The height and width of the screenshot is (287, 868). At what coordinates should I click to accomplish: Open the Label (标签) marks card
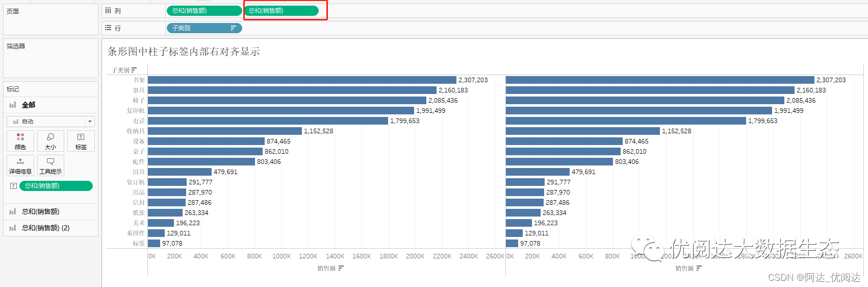coord(81,140)
